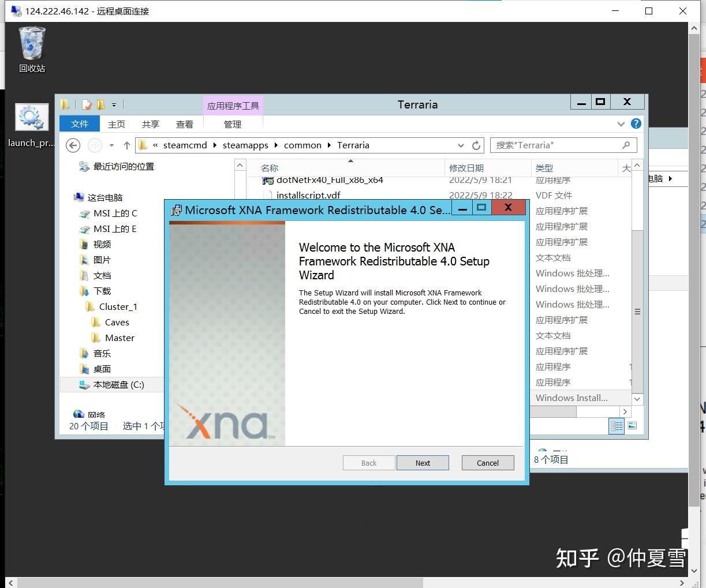Open address bar history dropdown

coord(461,145)
